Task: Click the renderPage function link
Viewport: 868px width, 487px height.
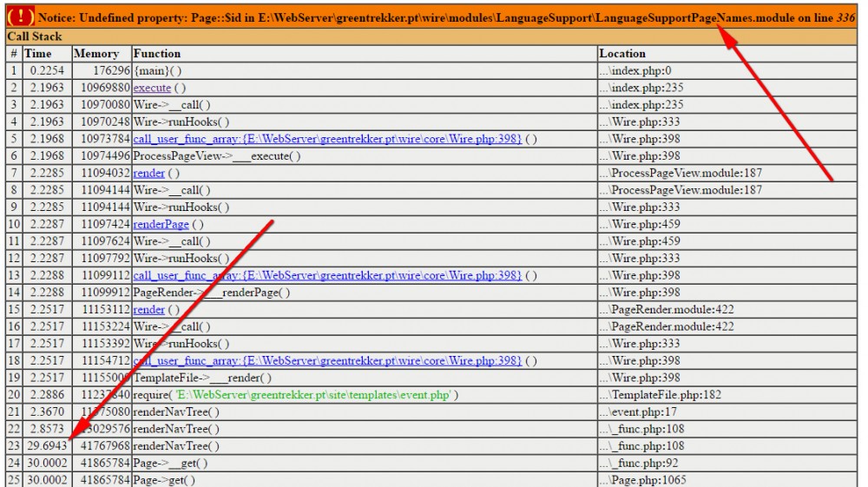Action: point(161,224)
